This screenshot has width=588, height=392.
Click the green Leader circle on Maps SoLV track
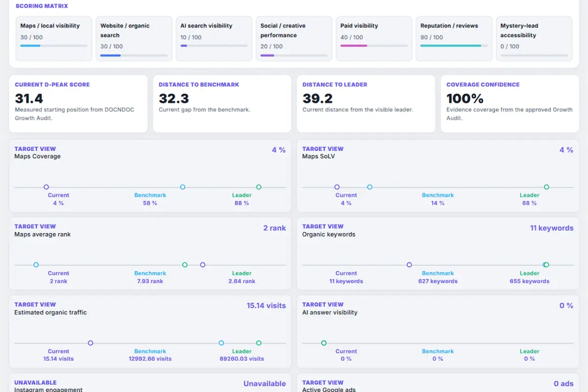(x=546, y=187)
